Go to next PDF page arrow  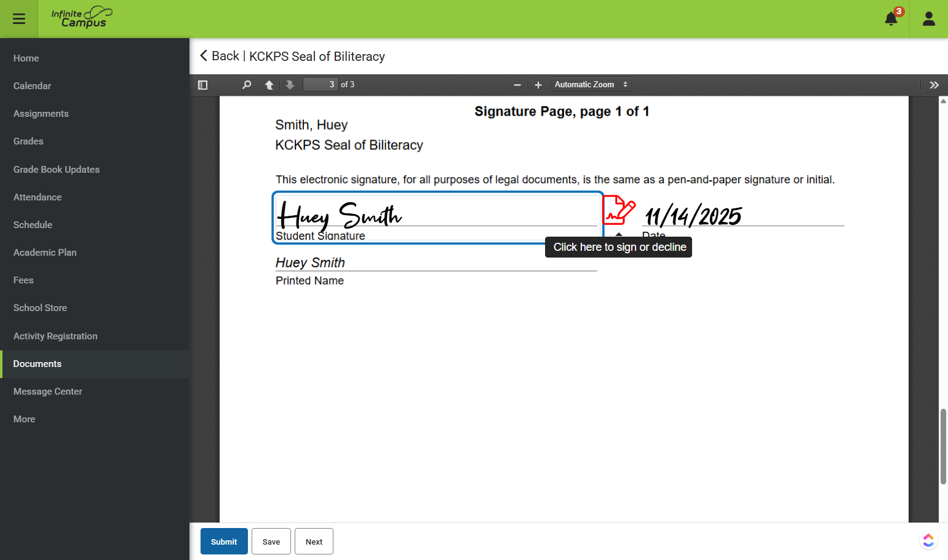pyautogui.click(x=290, y=85)
